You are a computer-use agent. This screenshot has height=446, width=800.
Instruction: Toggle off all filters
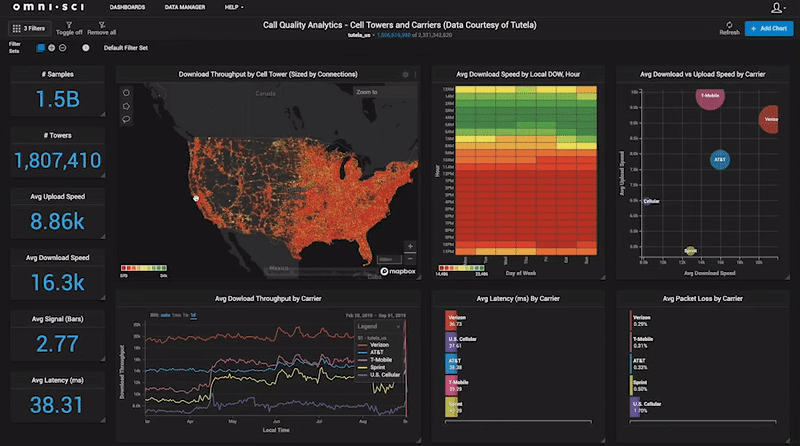[x=69, y=29]
